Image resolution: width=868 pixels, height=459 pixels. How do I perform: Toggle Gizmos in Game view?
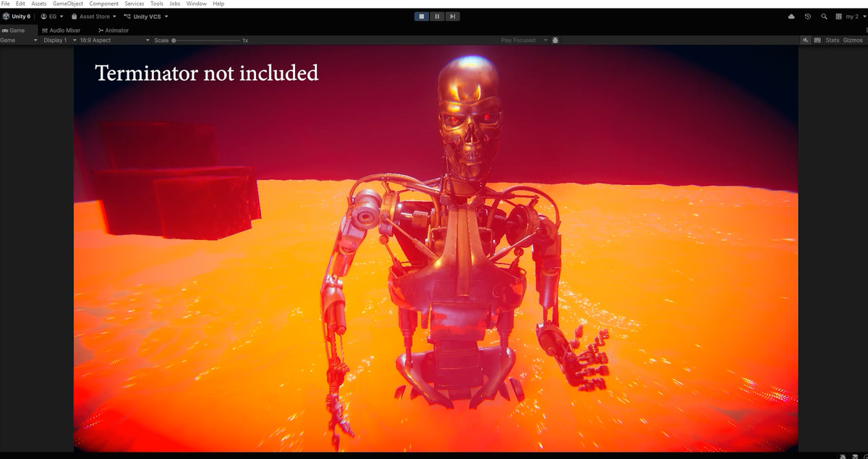click(853, 40)
